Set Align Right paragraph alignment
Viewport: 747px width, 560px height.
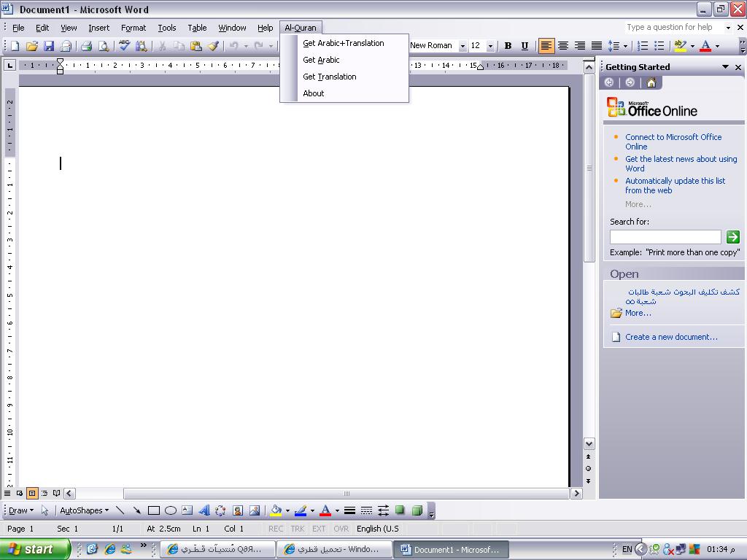tap(580, 46)
